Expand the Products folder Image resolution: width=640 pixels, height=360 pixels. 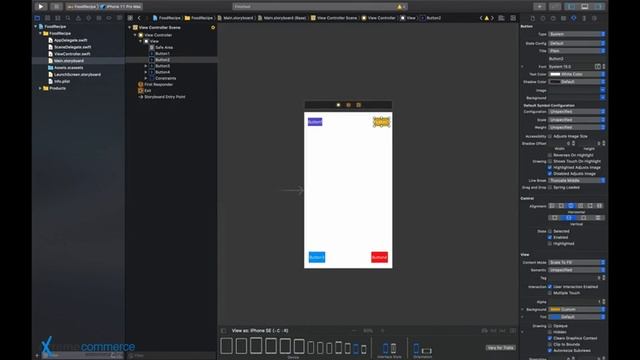[40, 88]
